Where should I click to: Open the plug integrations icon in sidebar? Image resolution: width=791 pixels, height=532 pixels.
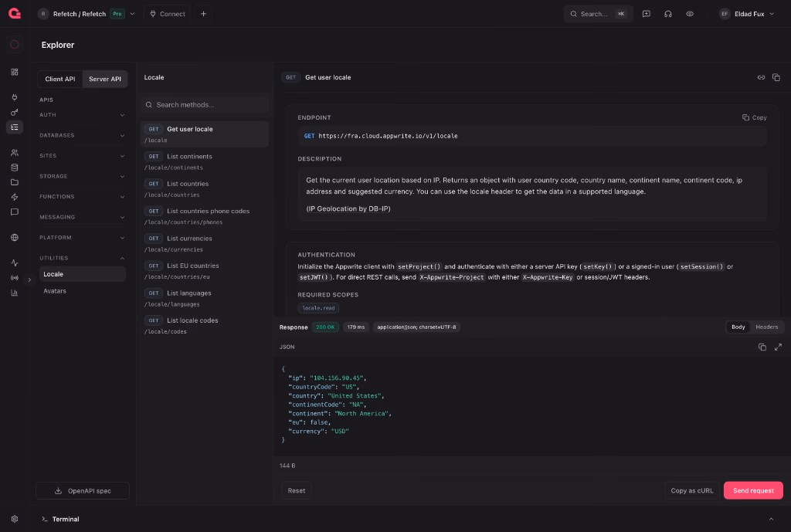tap(15, 97)
